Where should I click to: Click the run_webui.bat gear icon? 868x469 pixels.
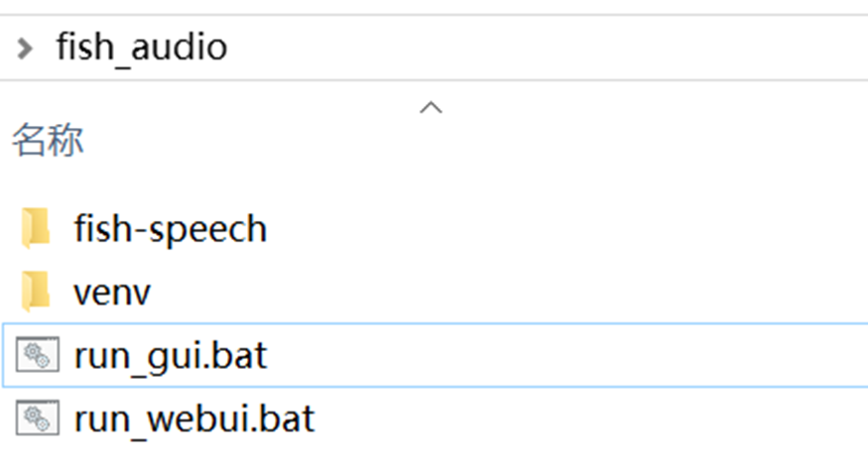tap(37, 418)
